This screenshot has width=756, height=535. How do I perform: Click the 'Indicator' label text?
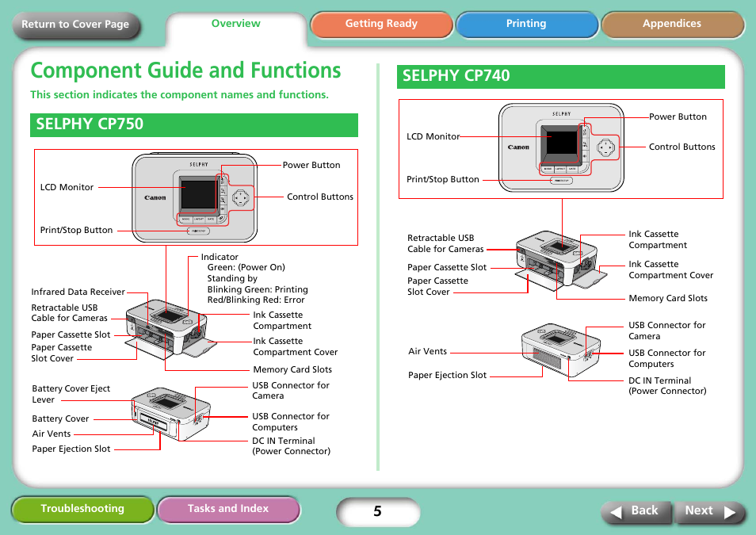pos(220,257)
